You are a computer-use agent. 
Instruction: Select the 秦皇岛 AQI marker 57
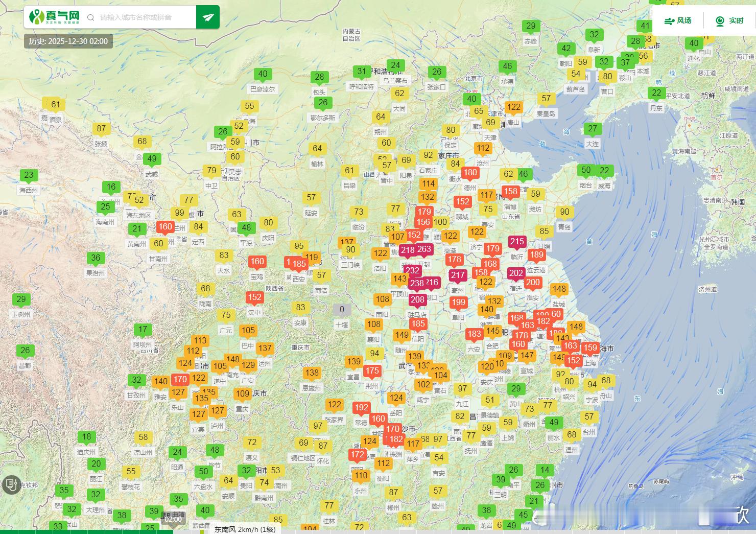(546, 99)
